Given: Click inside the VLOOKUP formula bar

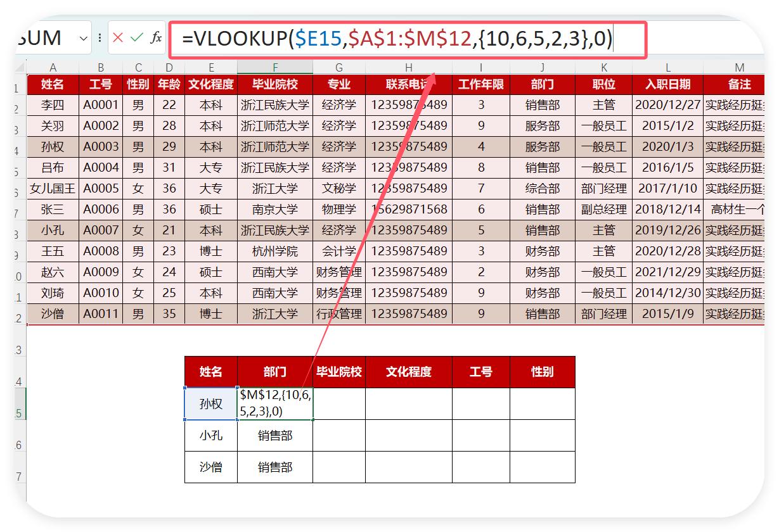Looking at the screenshot, I should tap(408, 40).
